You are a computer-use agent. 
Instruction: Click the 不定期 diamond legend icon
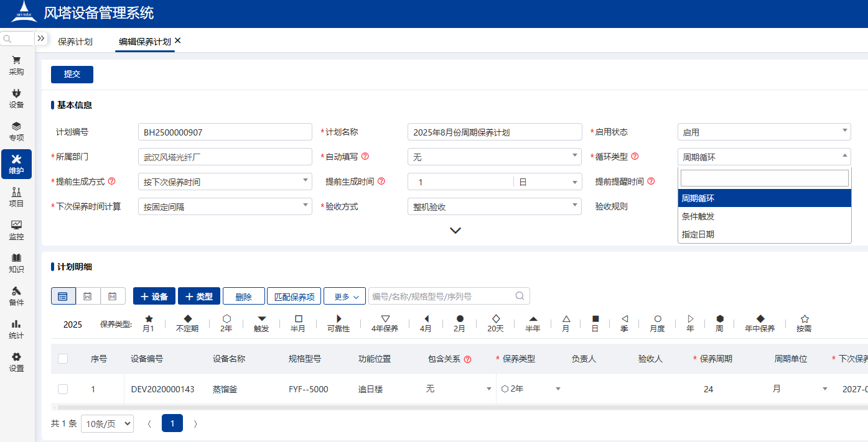click(x=189, y=318)
